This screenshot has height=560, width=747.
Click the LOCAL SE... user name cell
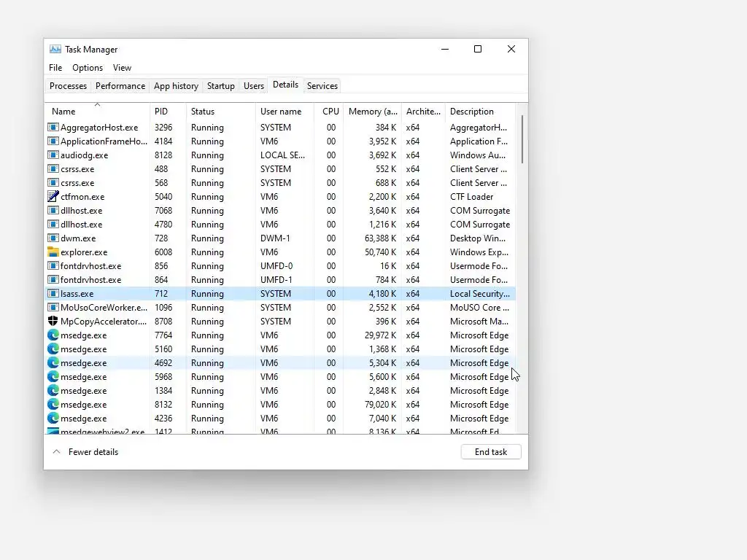282,155
